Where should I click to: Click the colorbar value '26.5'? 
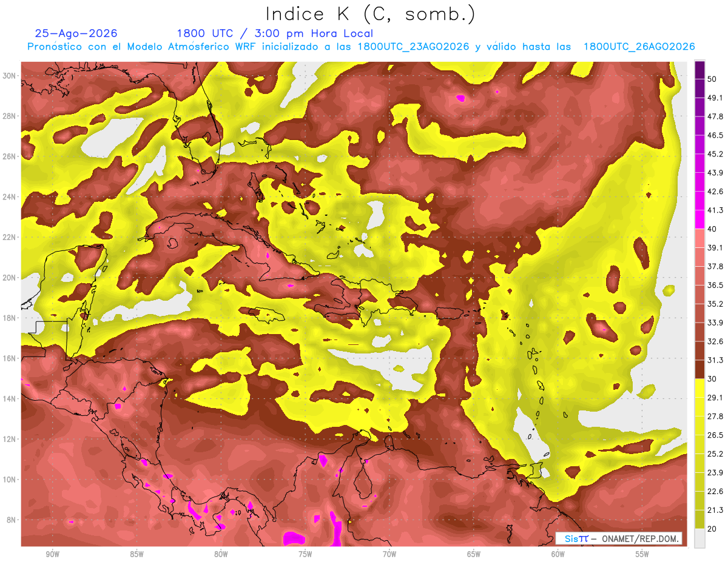pos(715,435)
